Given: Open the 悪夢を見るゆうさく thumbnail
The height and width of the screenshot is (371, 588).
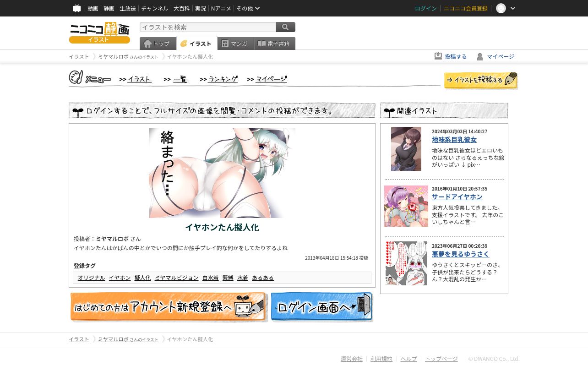Looking at the screenshot, I should click(406, 263).
